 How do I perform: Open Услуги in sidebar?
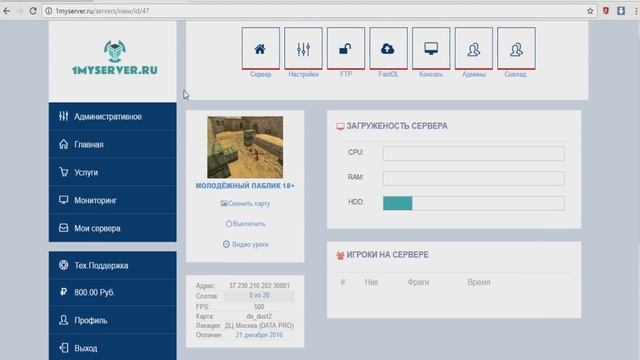113,172
